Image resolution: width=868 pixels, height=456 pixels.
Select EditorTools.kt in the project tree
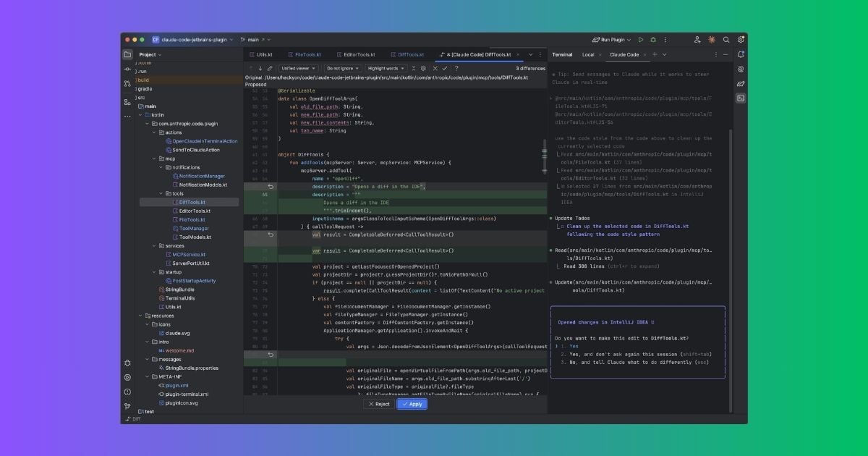click(195, 211)
